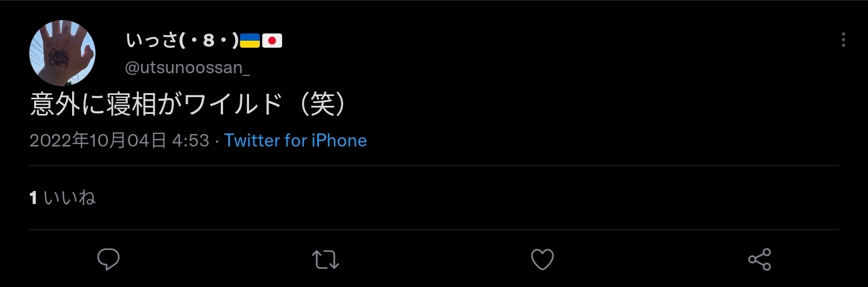Click the Ukraine flag emoji in the name
868x287 pixels.
250,41
